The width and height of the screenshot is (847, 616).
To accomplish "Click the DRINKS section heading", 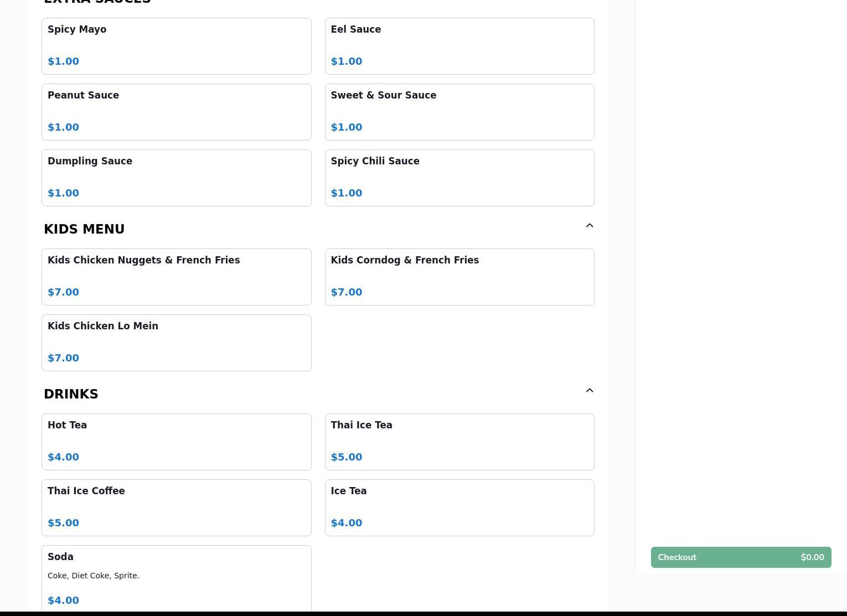I will [x=71, y=394].
